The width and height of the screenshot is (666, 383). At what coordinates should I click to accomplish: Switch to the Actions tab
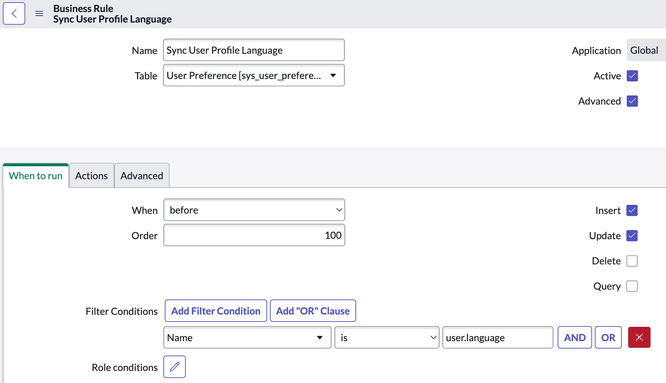pos(91,176)
